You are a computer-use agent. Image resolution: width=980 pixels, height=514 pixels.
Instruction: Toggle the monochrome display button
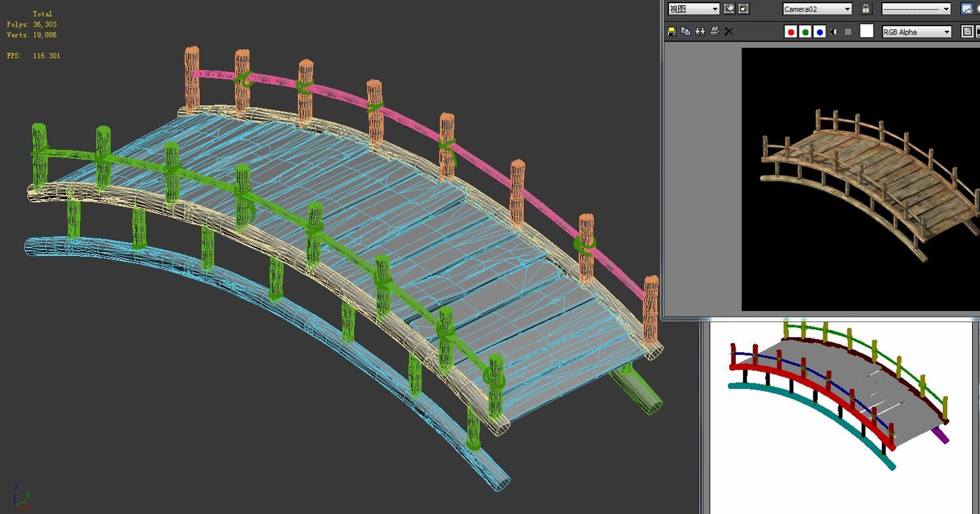click(x=847, y=31)
